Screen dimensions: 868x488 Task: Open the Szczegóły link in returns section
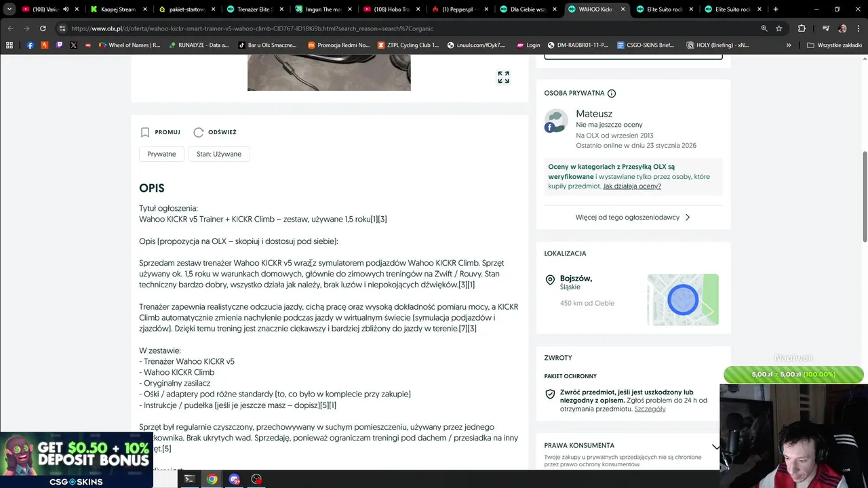pos(650,409)
